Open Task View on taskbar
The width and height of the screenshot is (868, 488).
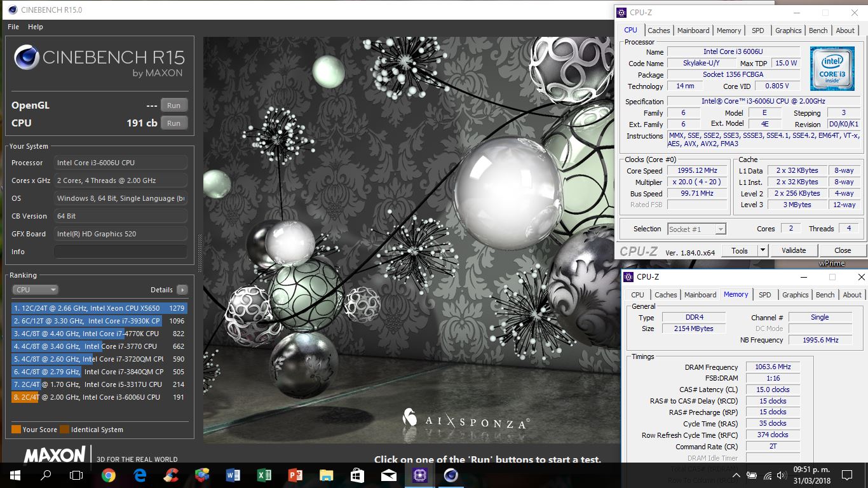[x=76, y=475]
